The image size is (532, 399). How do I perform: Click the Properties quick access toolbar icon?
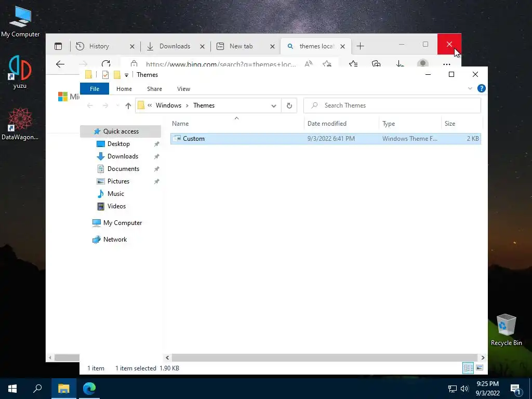click(x=105, y=75)
